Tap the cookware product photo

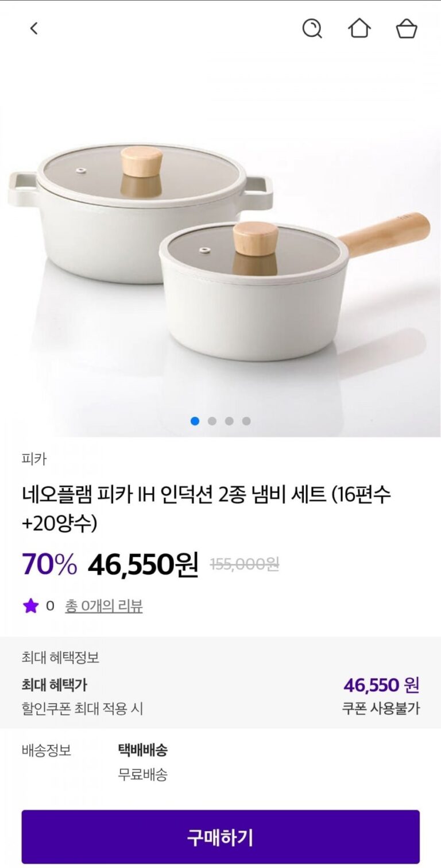point(220,247)
